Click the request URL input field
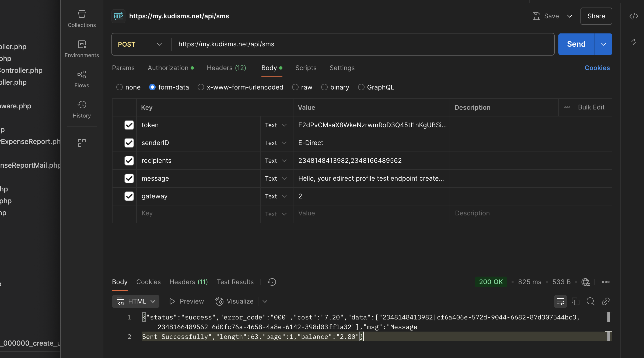This screenshot has width=644, height=358. (362, 44)
